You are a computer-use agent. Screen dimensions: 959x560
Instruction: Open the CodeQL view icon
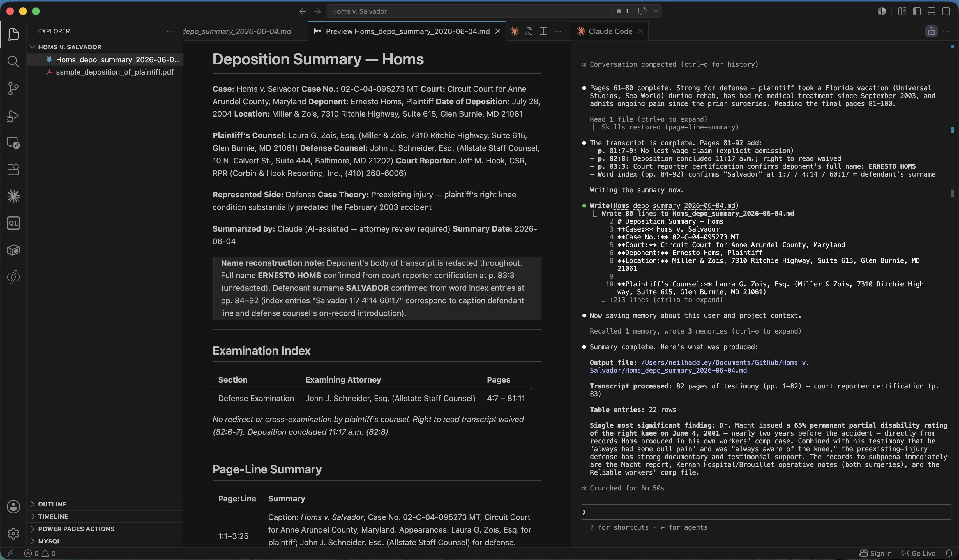point(13,223)
